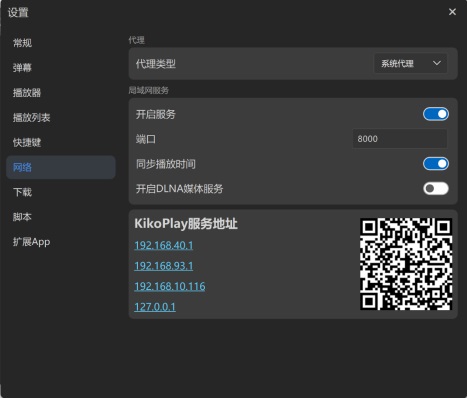The image size is (467, 398).
Task: Click the 代理类型 label
Action: pyautogui.click(x=156, y=64)
